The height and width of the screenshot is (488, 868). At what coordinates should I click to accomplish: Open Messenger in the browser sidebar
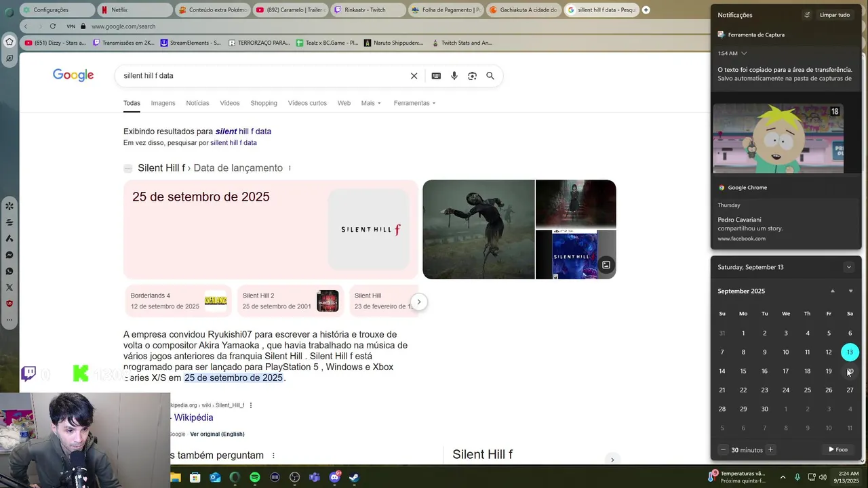[9, 255]
